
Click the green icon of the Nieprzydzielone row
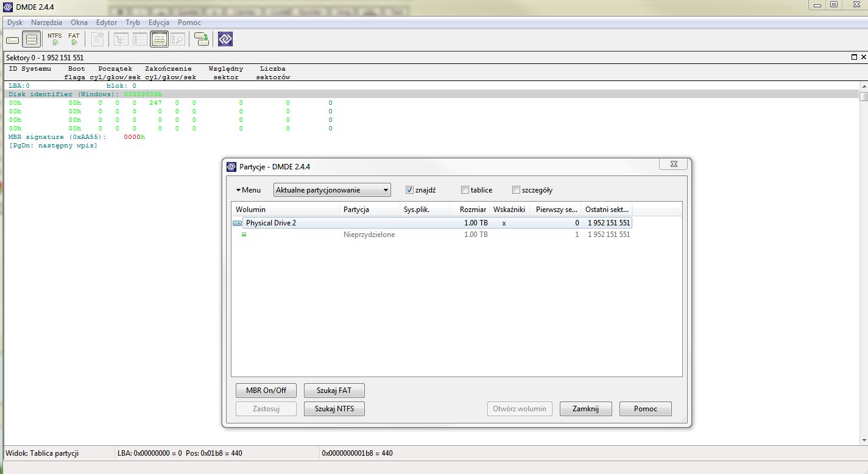coord(244,234)
